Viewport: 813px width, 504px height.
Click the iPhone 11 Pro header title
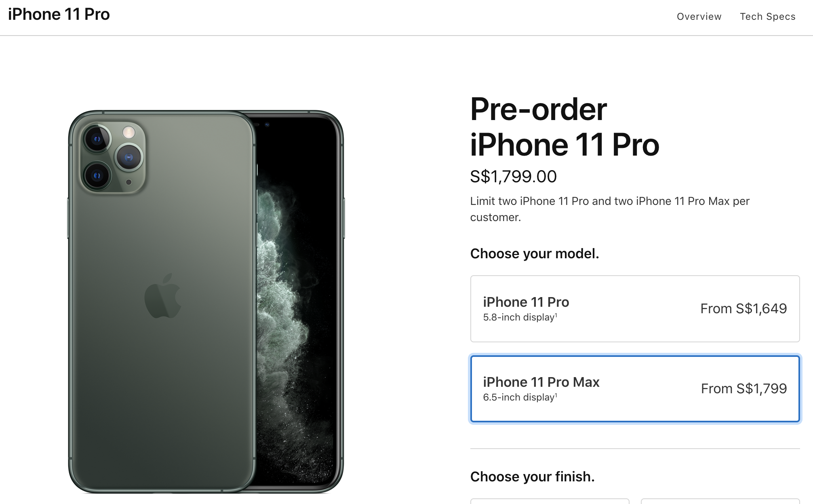coord(59,15)
